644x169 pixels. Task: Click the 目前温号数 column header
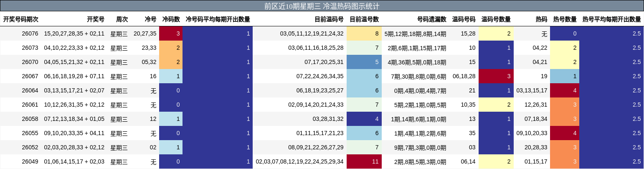pyautogui.click(x=364, y=19)
